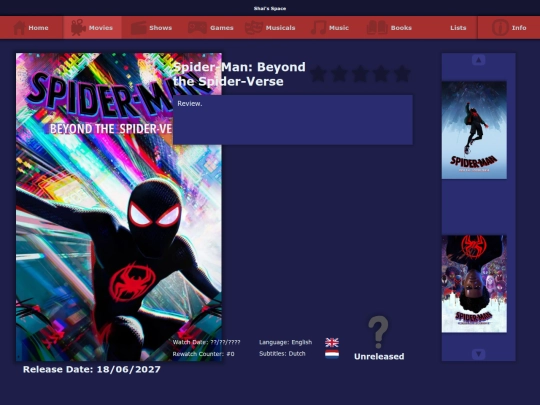Image resolution: width=540 pixels, height=405 pixels.
Task: Open the Games tab
Action: pyautogui.click(x=211, y=28)
